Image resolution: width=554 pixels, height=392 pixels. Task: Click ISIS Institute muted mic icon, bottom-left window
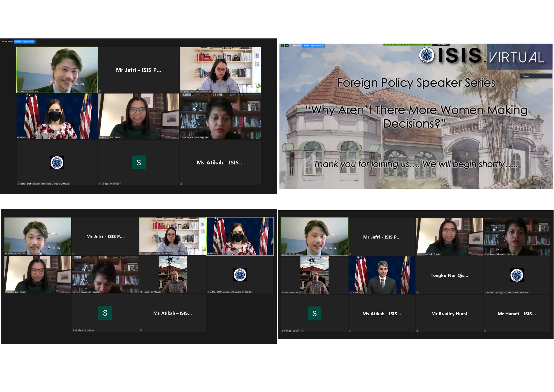[x=208, y=292]
